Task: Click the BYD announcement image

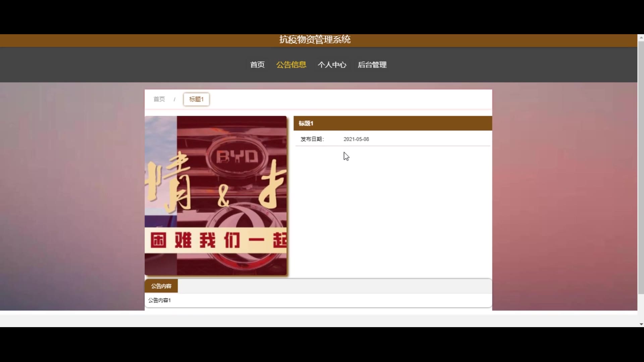Action: [x=216, y=196]
